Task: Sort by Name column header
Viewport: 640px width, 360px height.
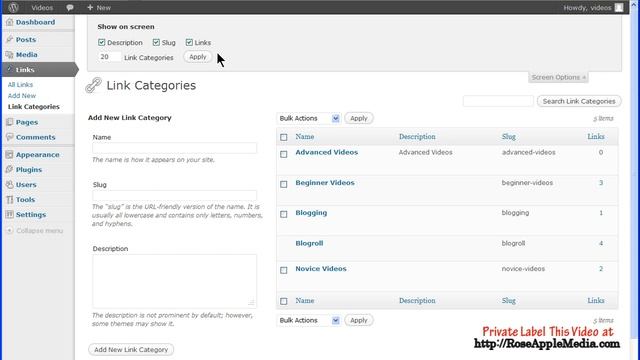Action: (305, 137)
